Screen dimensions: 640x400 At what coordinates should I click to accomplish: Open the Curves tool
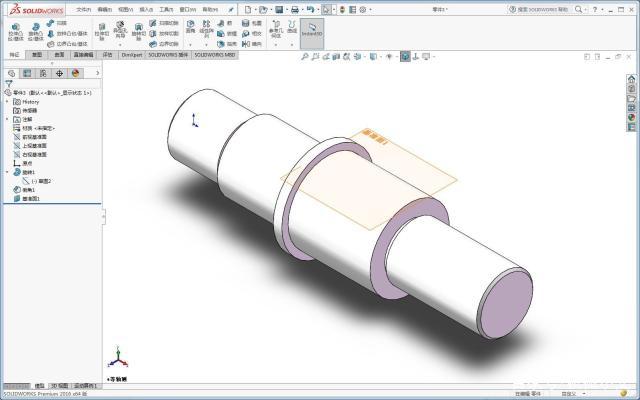pos(292,27)
